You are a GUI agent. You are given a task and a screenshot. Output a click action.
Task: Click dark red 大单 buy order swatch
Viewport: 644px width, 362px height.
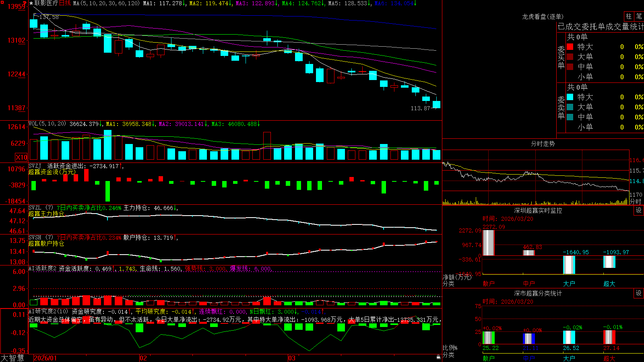point(570,57)
